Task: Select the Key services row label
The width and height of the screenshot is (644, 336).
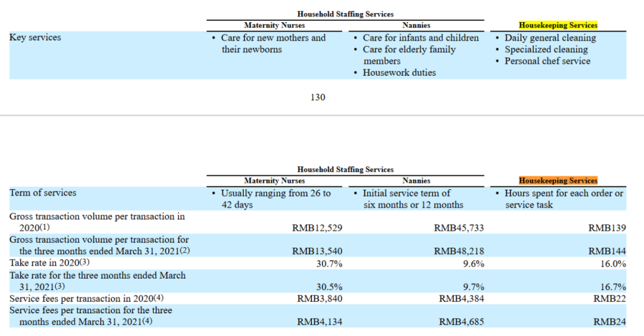Action: [x=35, y=38]
